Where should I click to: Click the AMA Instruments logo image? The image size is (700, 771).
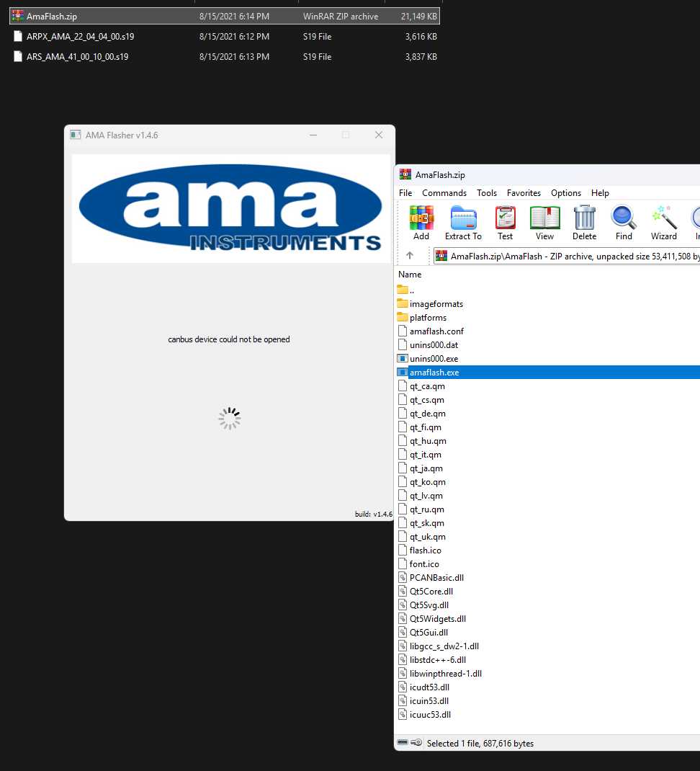point(230,208)
